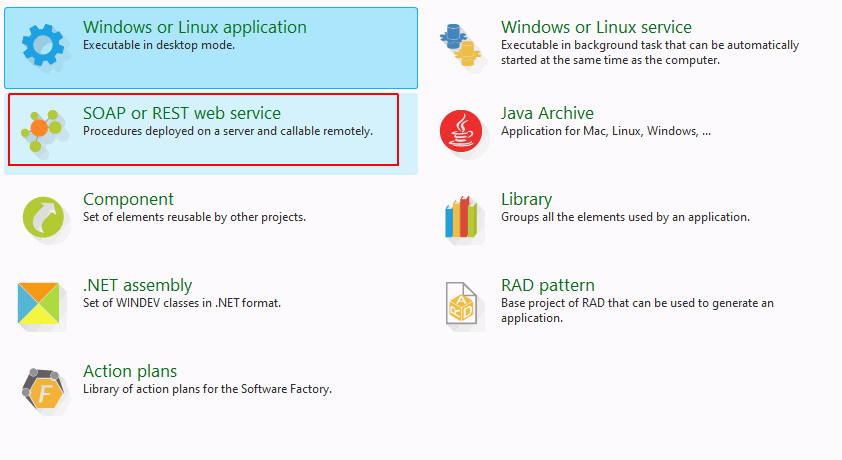Select the Windows or Linux service icon
This screenshot has width=842, height=460.
click(460, 45)
